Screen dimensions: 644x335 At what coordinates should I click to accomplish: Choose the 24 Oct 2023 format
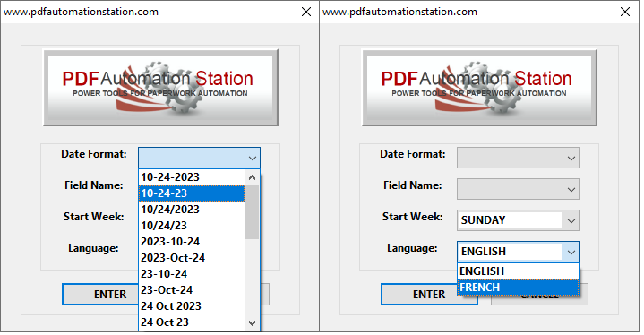pos(192,305)
